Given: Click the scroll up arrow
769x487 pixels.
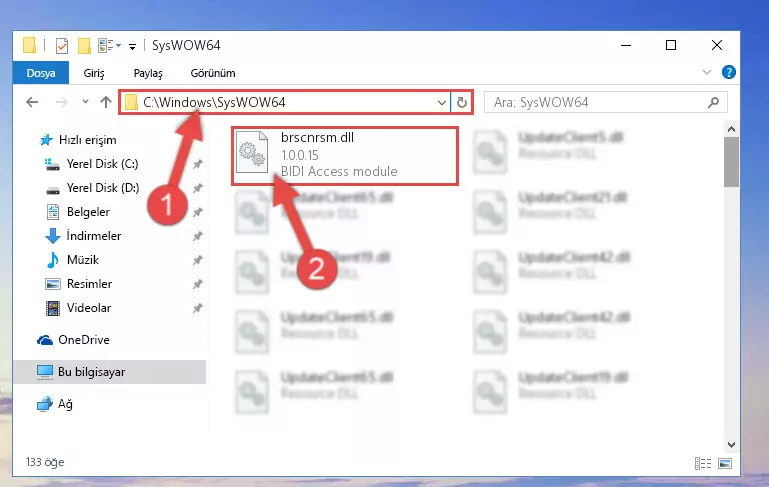Looking at the screenshot, I should tap(731, 129).
